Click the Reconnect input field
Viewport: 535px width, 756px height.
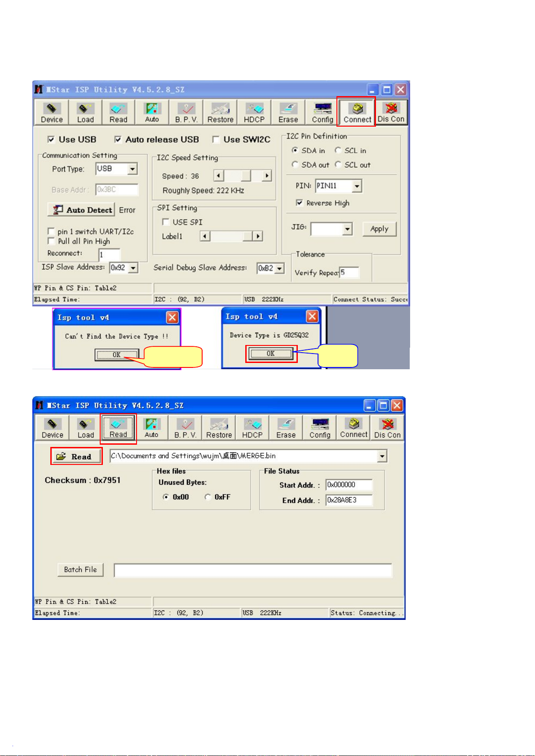[x=110, y=255]
